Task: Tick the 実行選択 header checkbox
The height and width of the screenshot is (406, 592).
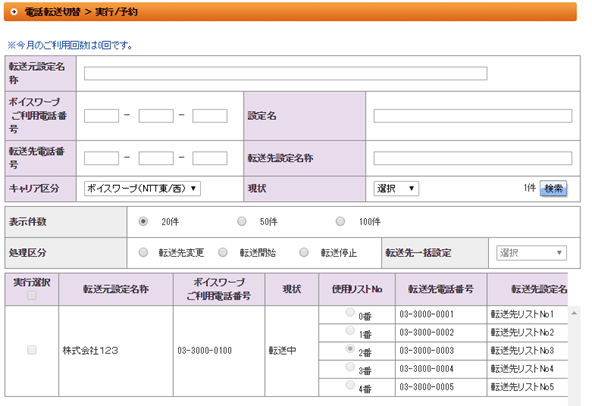Action: pos(32,296)
